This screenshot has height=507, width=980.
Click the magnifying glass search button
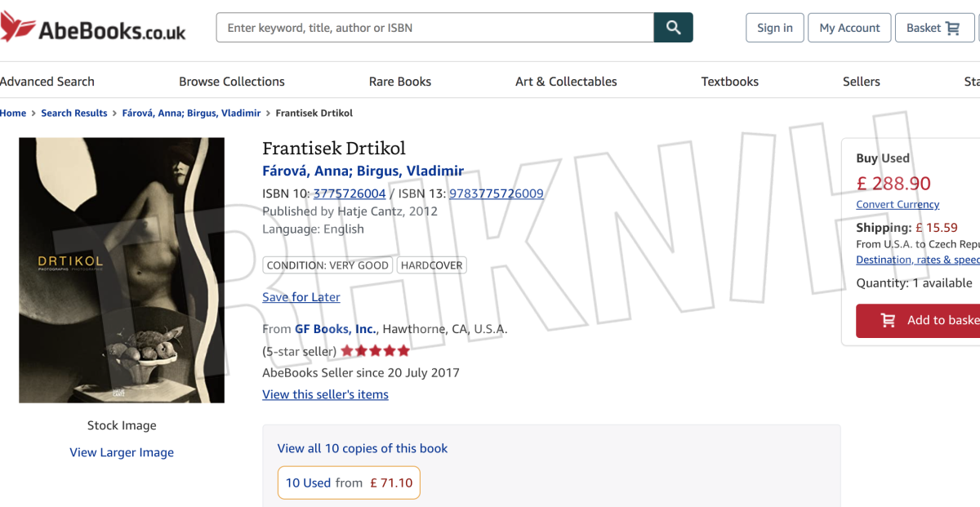tap(674, 28)
